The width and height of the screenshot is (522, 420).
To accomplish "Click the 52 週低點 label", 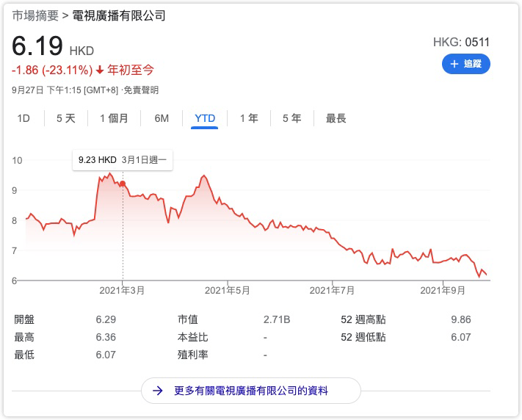I will coord(363,337).
